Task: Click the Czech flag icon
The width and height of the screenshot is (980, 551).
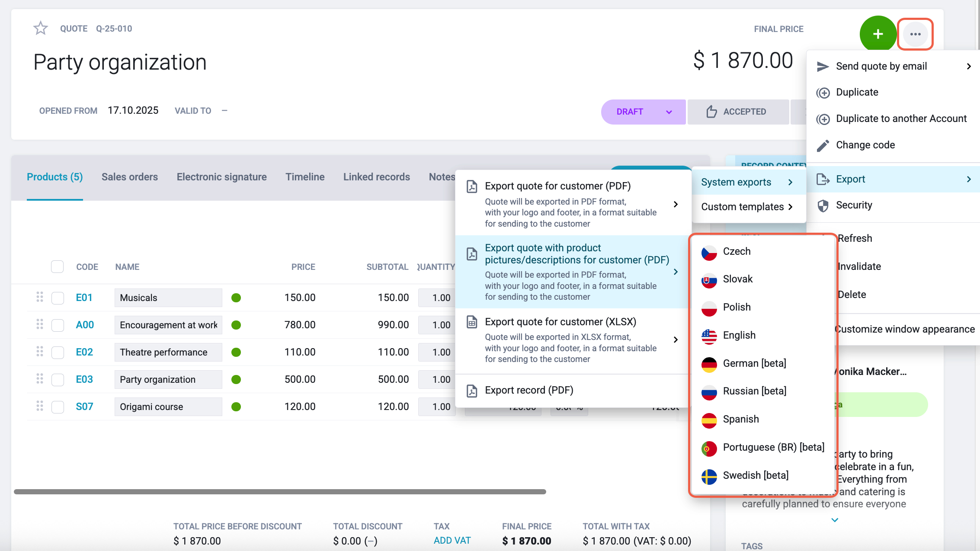Action: (x=709, y=252)
